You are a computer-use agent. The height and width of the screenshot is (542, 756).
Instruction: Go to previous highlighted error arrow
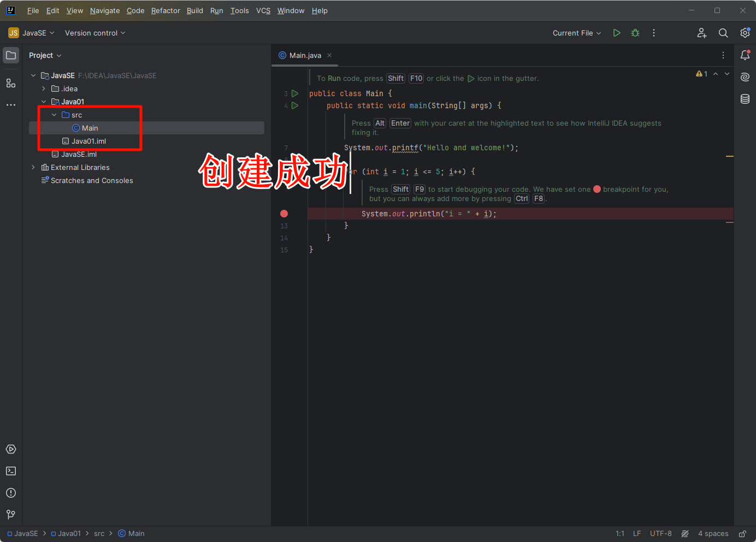point(716,74)
